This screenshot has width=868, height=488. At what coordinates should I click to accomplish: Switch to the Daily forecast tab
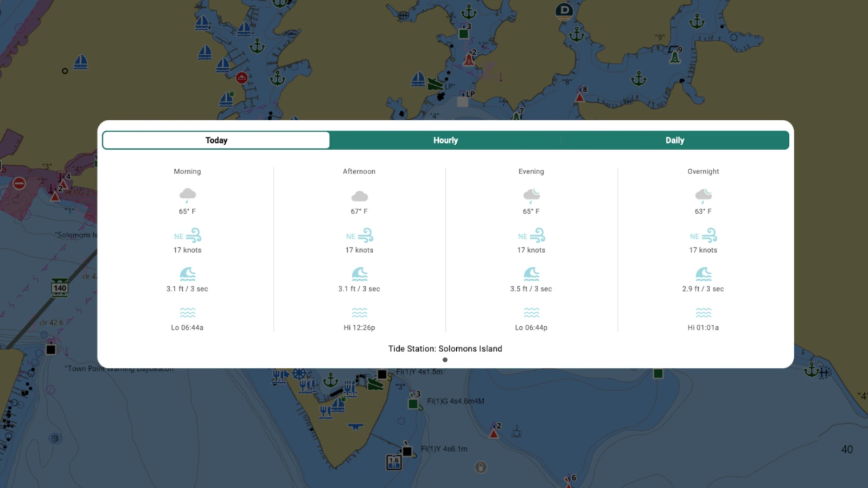[675, 140]
